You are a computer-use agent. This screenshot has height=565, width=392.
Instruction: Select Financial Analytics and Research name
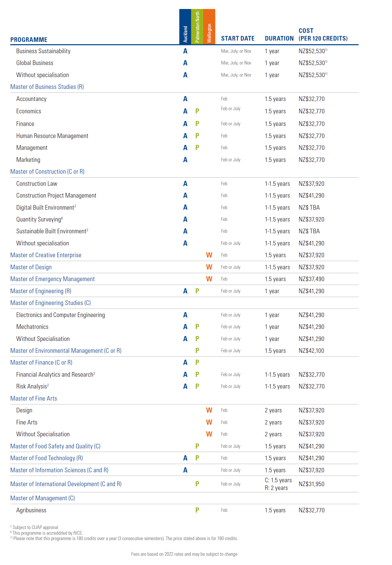click(55, 375)
